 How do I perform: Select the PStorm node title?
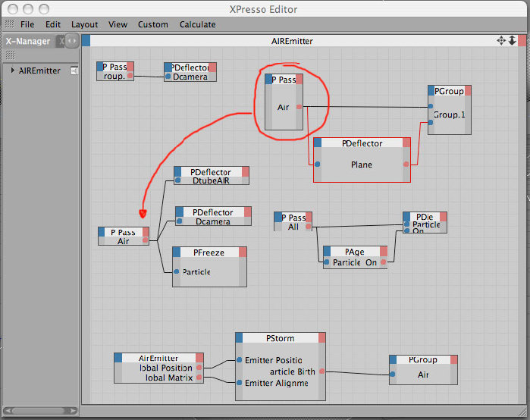click(281, 338)
